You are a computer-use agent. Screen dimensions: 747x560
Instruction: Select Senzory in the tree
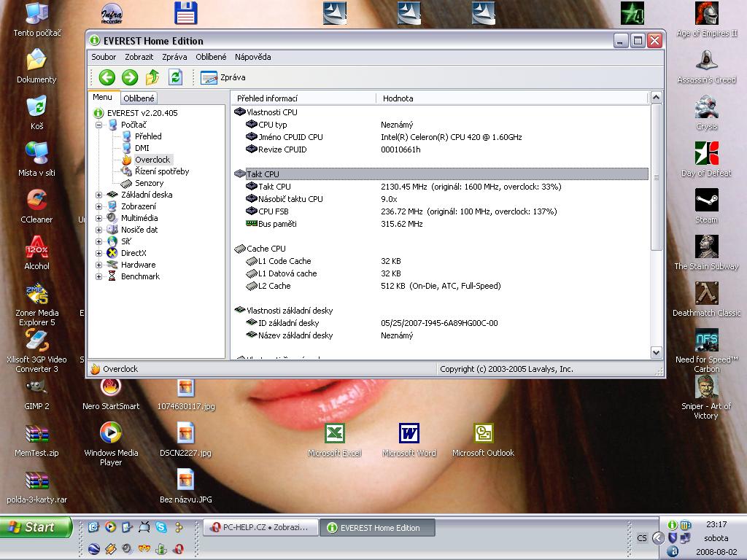[x=149, y=183]
